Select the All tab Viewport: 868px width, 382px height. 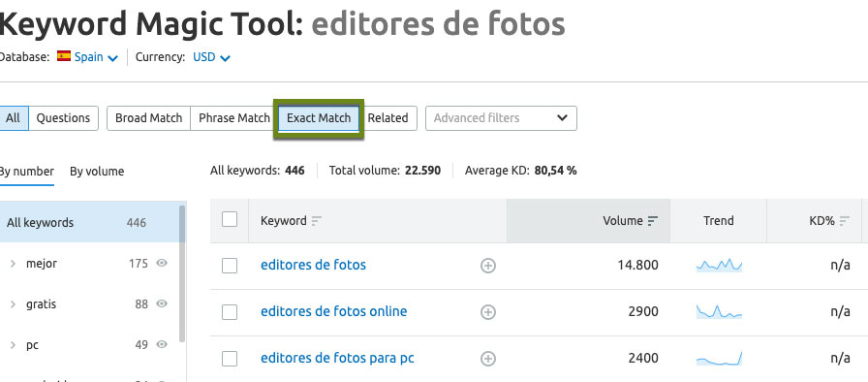[x=13, y=118]
